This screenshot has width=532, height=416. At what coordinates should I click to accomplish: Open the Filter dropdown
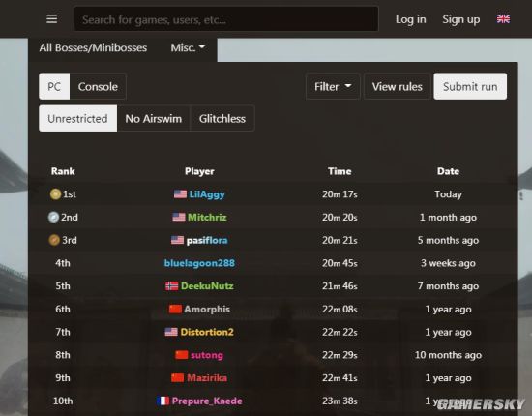pyautogui.click(x=333, y=86)
